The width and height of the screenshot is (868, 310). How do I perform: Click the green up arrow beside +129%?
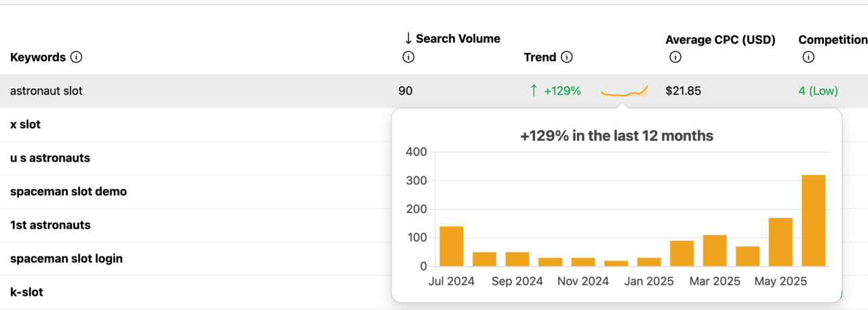pos(534,91)
